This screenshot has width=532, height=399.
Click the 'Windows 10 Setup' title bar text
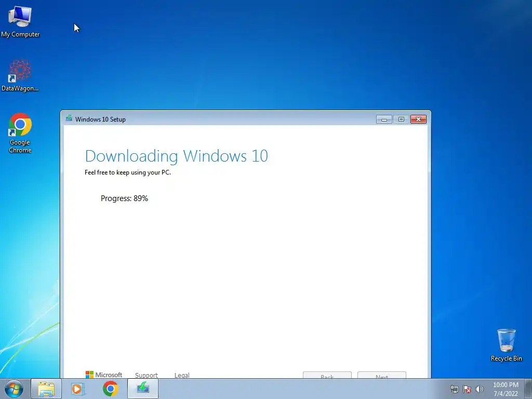100,119
